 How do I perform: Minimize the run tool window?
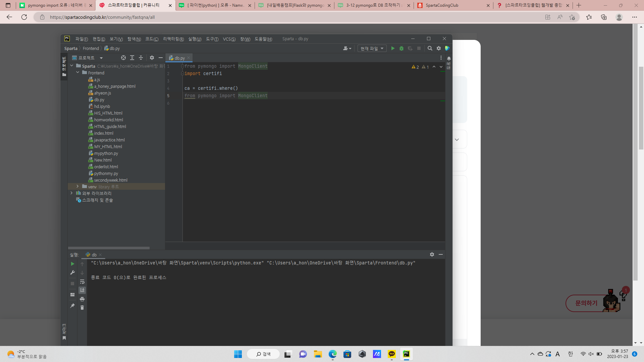click(441, 255)
